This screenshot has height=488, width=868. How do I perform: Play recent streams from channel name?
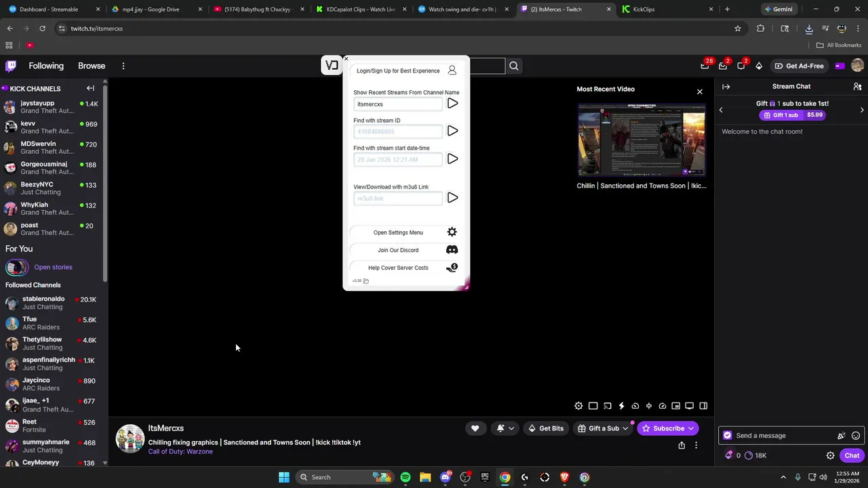(452, 104)
